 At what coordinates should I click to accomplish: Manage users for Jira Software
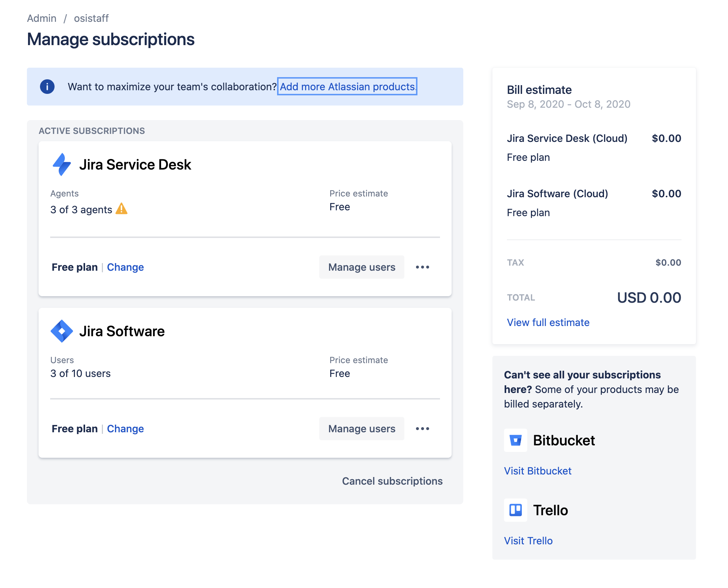362,429
